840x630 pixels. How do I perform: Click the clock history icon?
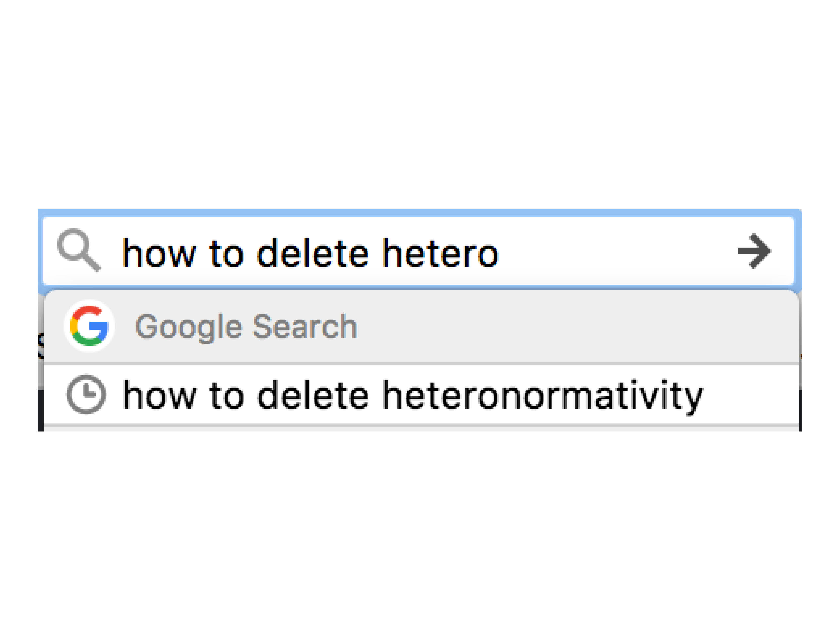coord(86,394)
